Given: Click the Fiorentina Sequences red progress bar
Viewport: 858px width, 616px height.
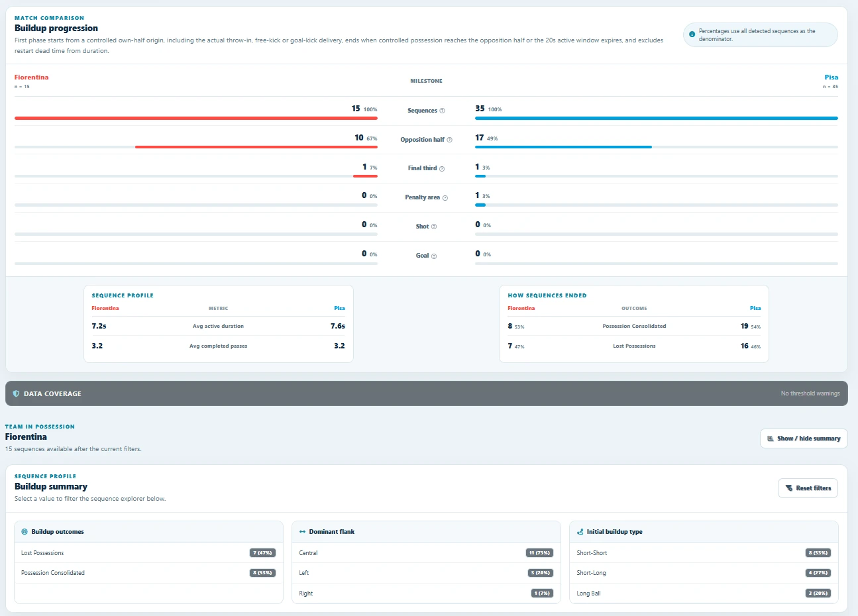Looking at the screenshot, I should tap(196, 119).
